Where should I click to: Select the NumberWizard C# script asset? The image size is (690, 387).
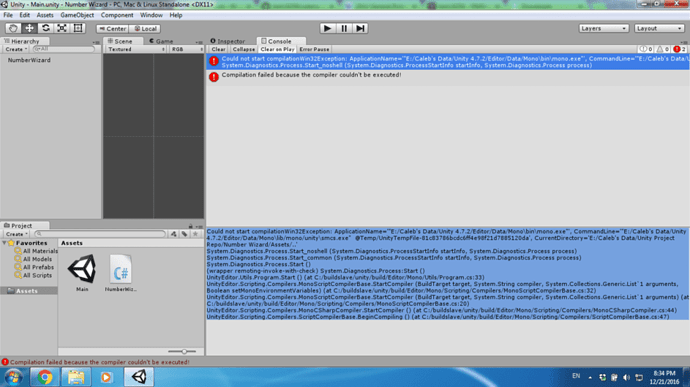[x=121, y=273]
